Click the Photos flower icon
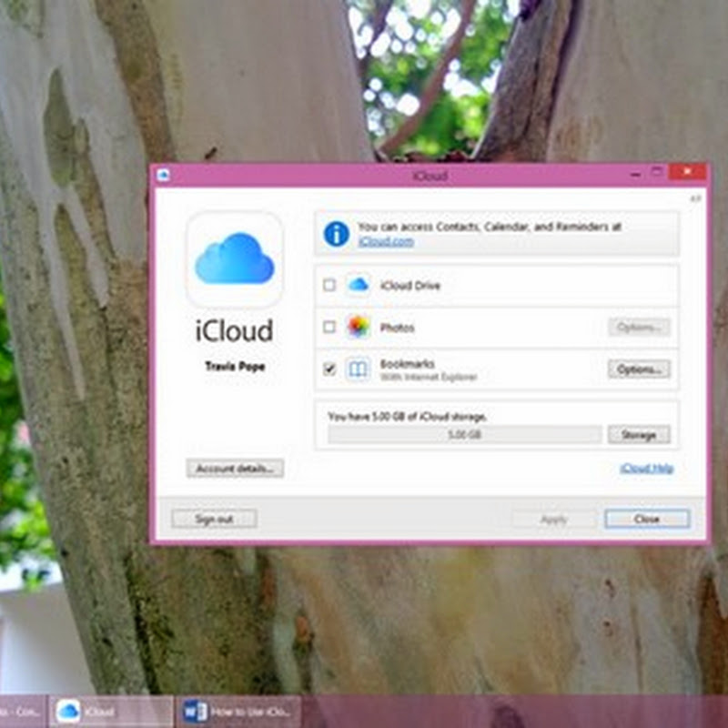This screenshot has width=728, height=728. 358,327
